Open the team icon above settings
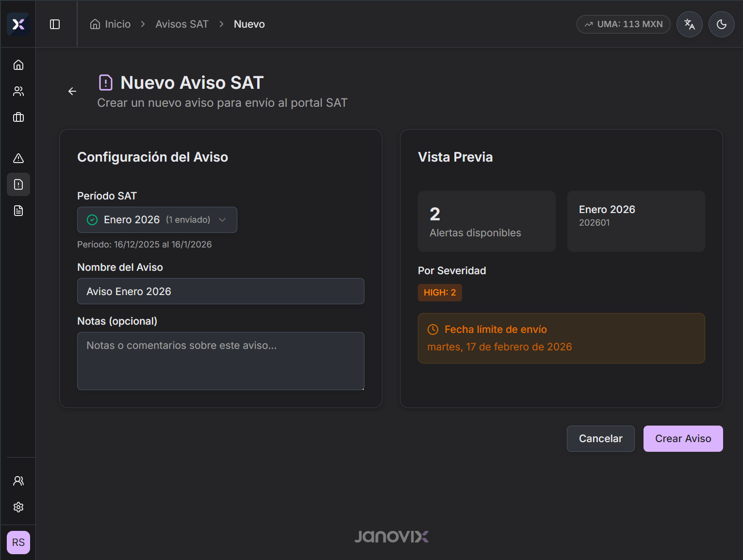Screen dimensions: 743x560 [18, 480]
